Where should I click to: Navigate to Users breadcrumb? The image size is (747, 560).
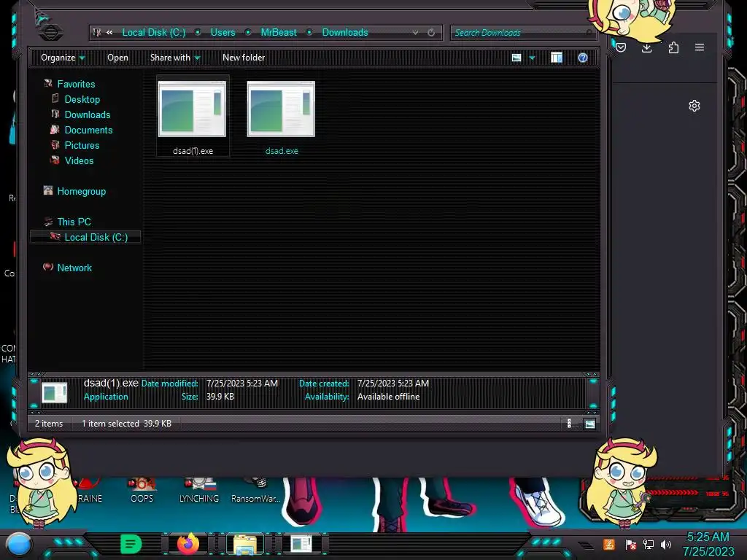pyautogui.click(x=223, y=32)
